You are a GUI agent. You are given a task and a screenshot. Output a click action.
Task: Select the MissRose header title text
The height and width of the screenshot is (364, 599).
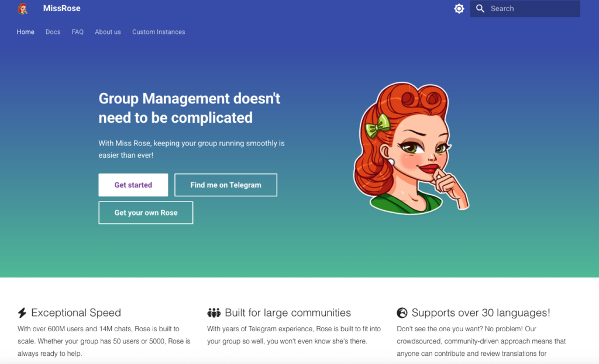pos(61,8)
